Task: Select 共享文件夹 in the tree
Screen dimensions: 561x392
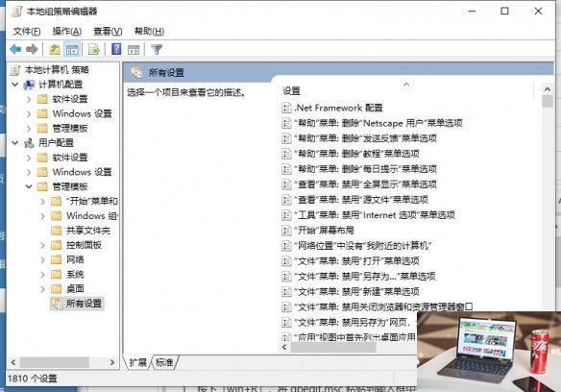Action: tap(88, 231)
